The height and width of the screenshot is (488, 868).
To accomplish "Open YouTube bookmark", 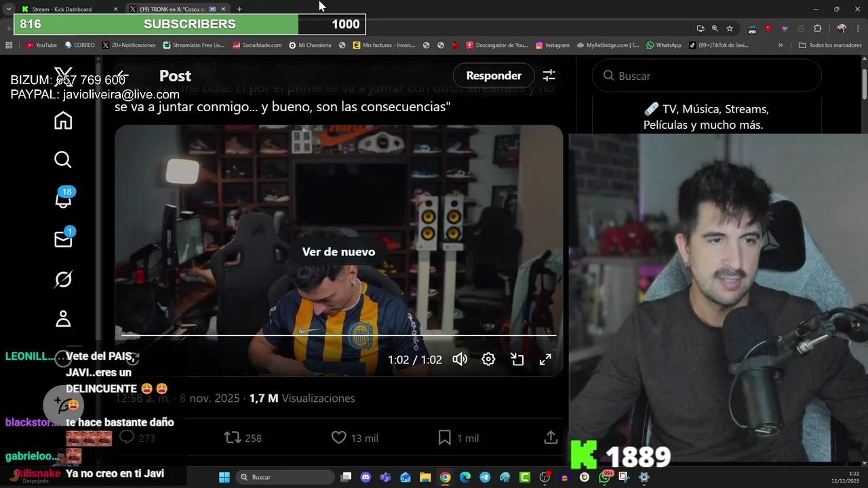I will point(41,45).
